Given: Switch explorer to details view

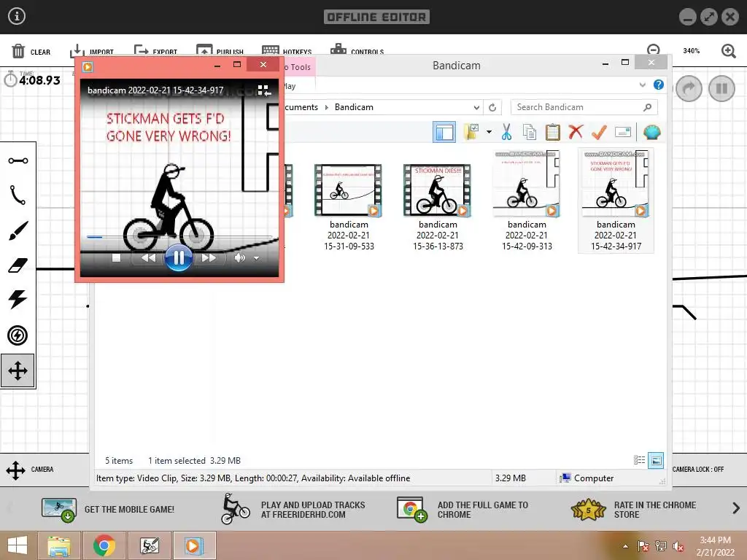Looking at the screenshot, I should (x=639, y=460).
